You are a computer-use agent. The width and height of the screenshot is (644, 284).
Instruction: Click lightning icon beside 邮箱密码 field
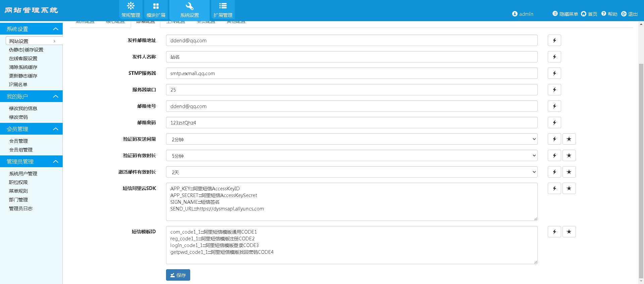pos(554,123)
